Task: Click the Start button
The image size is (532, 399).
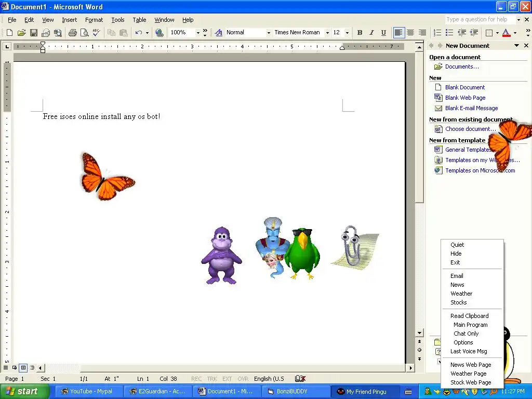Action: [x=24, y=391]
